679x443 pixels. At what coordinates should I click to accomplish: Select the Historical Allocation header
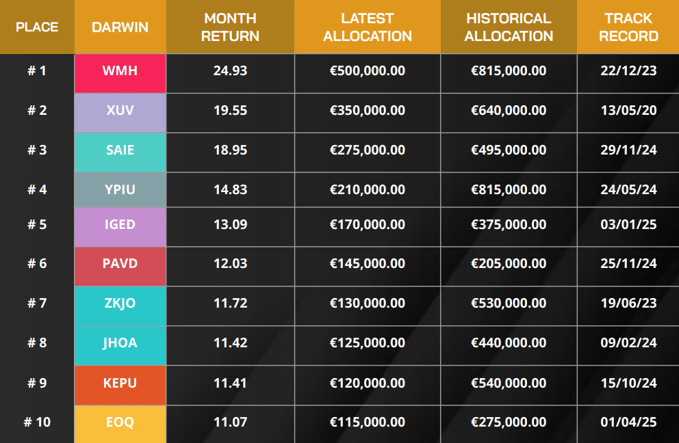click(508, 27)
